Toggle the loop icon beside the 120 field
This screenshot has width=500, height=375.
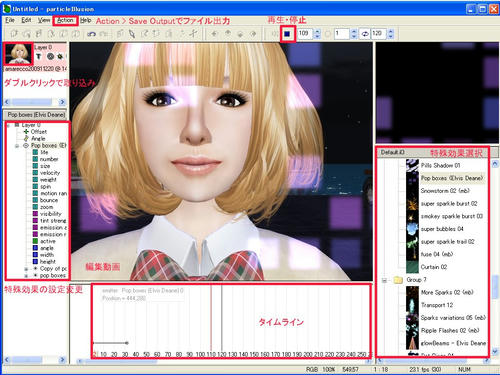tap(365, 34)
